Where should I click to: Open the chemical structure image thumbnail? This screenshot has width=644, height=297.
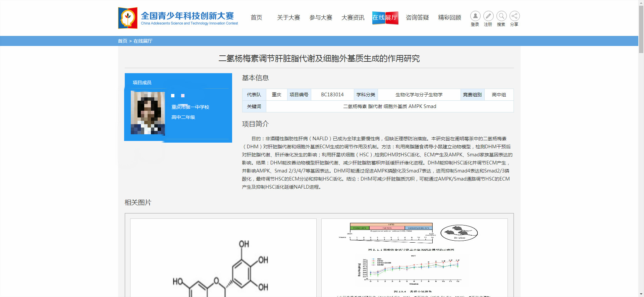[223, 258]
